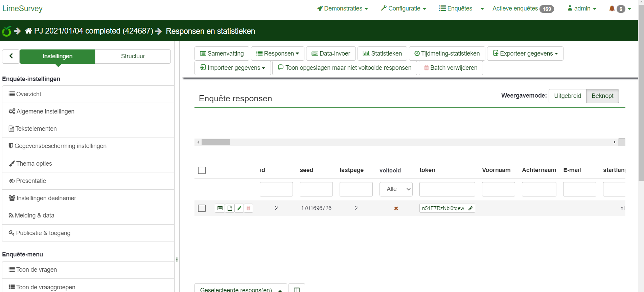Click the pencil icon beside token n51E7RzNbl0tqew

point(470,208)
